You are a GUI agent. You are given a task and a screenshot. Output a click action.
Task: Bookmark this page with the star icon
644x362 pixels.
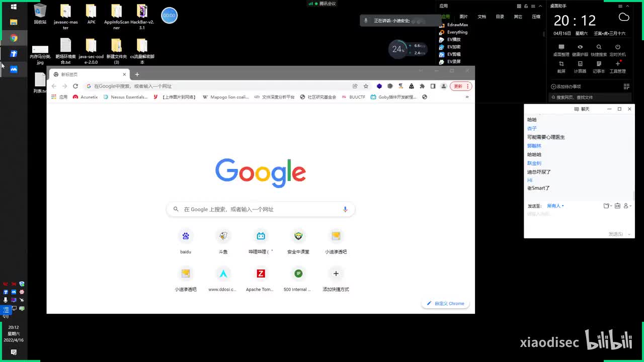click(x=366, y=86)
